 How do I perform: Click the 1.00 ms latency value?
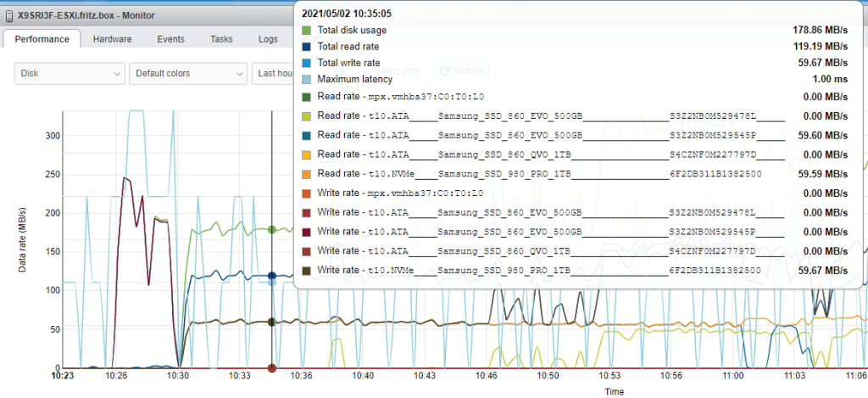pyautogui.click(x=830, y=80)
